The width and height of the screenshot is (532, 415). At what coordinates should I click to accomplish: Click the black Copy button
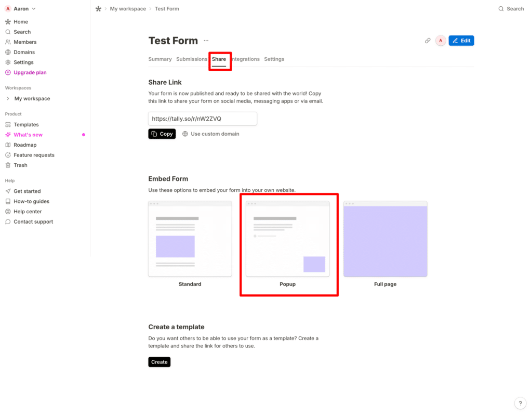(x=162, y=134)
